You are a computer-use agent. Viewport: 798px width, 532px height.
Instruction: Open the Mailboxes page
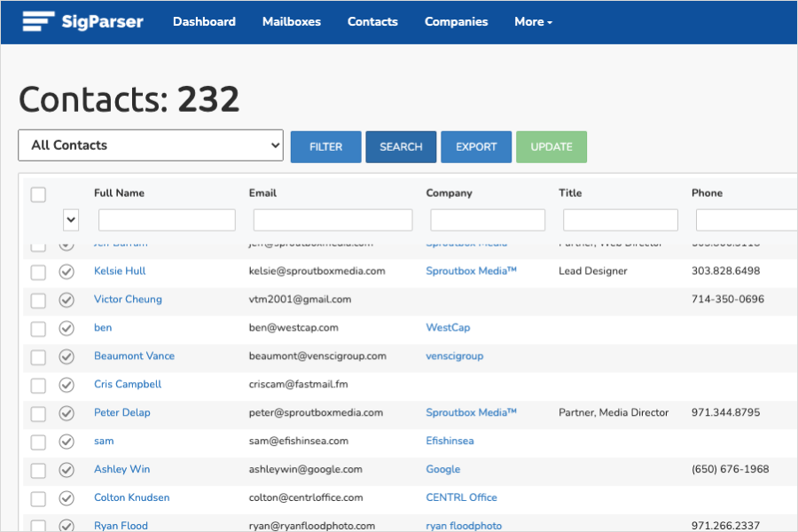(292, 21)
